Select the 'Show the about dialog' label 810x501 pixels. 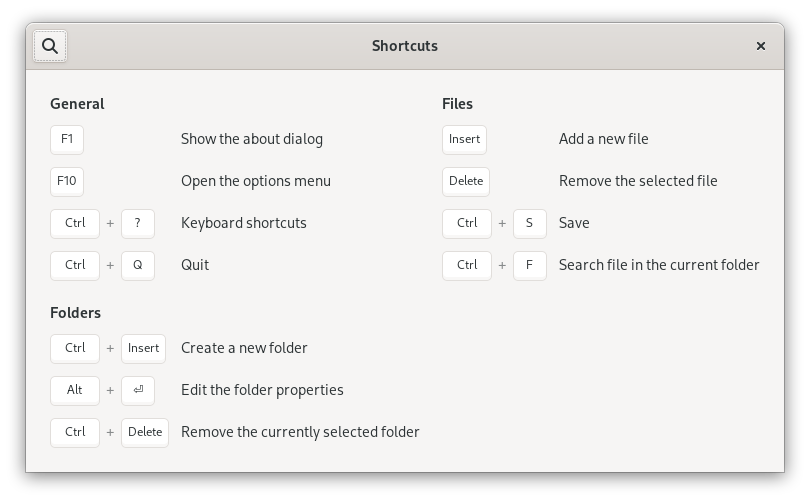pos(252,139)
